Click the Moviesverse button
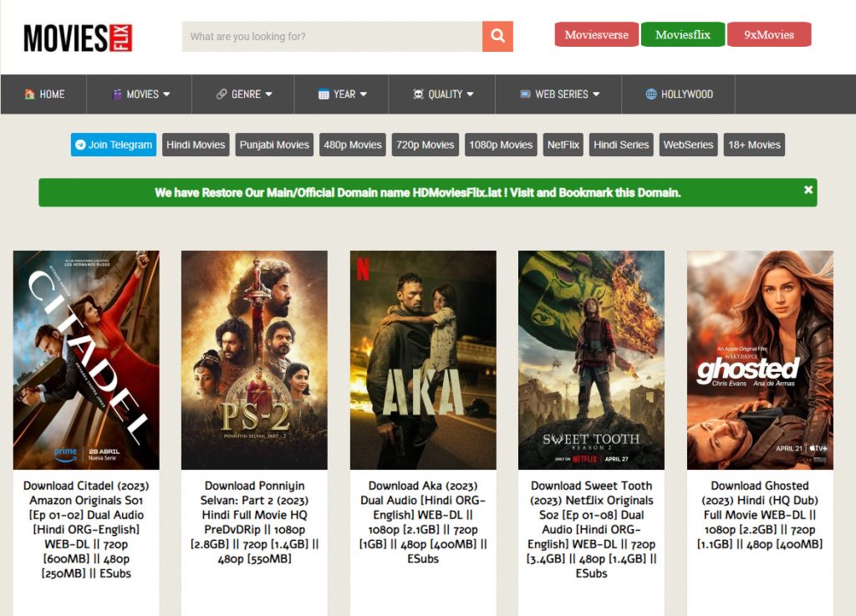Image resolution: width=856 pixels, height=616 pixels. 596,34
